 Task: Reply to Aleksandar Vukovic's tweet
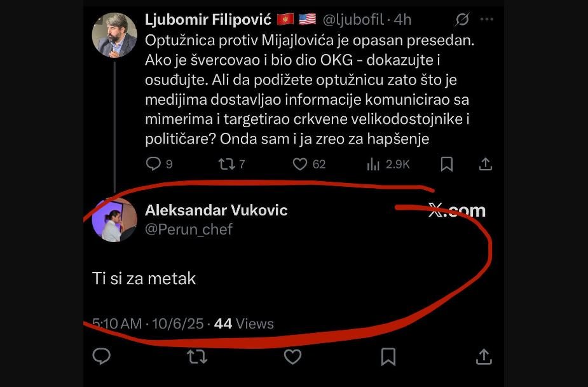[102, 356]
